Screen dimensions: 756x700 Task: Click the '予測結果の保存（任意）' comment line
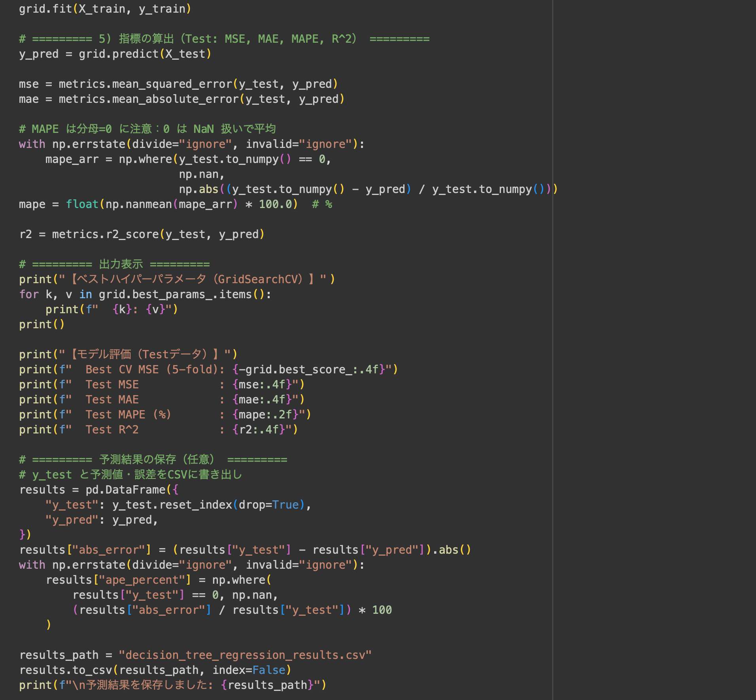click(153, 460)
